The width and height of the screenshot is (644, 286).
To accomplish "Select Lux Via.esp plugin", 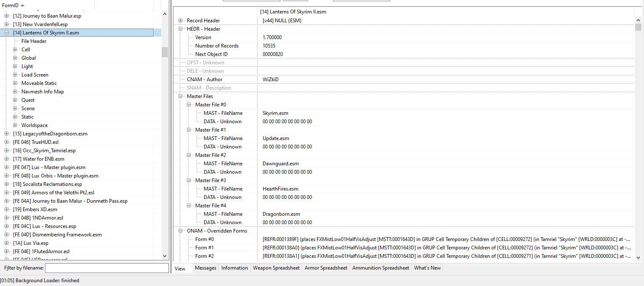I will click(31, 243).
